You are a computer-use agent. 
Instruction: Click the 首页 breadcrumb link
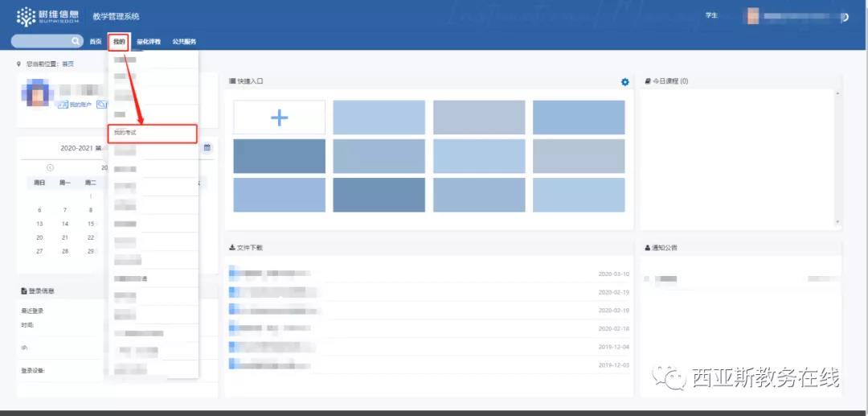coord(68,64)
